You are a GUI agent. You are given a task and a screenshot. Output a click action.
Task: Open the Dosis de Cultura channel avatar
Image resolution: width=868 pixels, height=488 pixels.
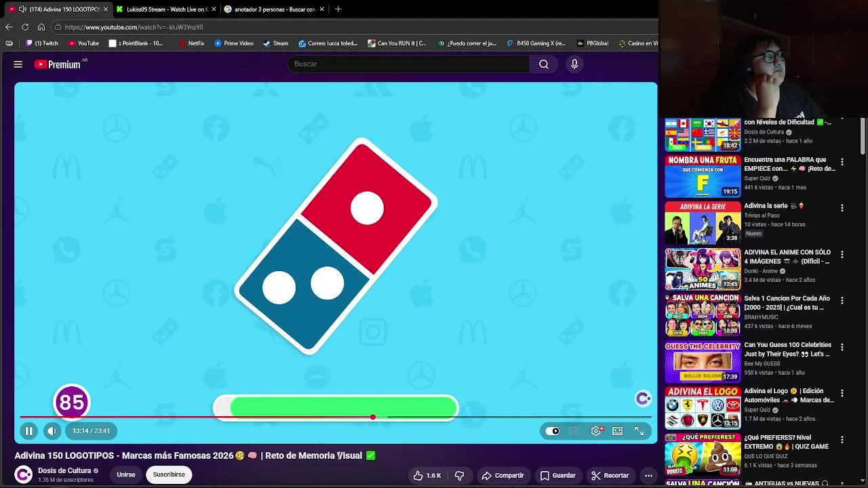point(24,474)
